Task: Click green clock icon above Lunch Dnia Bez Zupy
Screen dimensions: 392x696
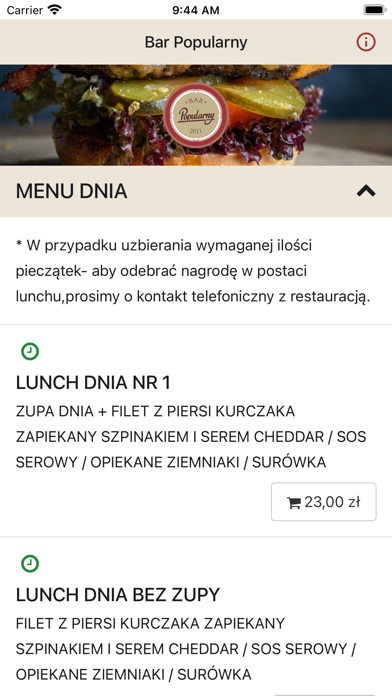Action: [30, 564]
